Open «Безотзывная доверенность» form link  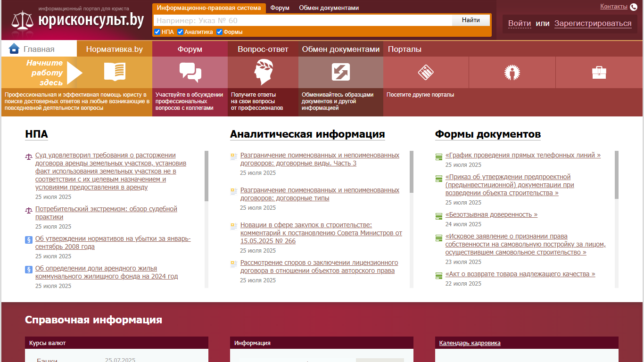click(491, 215)
